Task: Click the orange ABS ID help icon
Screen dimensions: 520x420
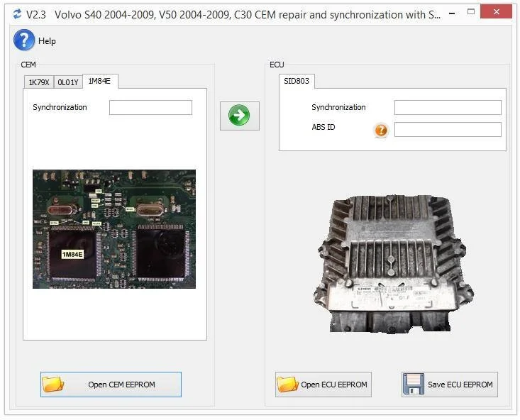Action: (x=381, y=130)
